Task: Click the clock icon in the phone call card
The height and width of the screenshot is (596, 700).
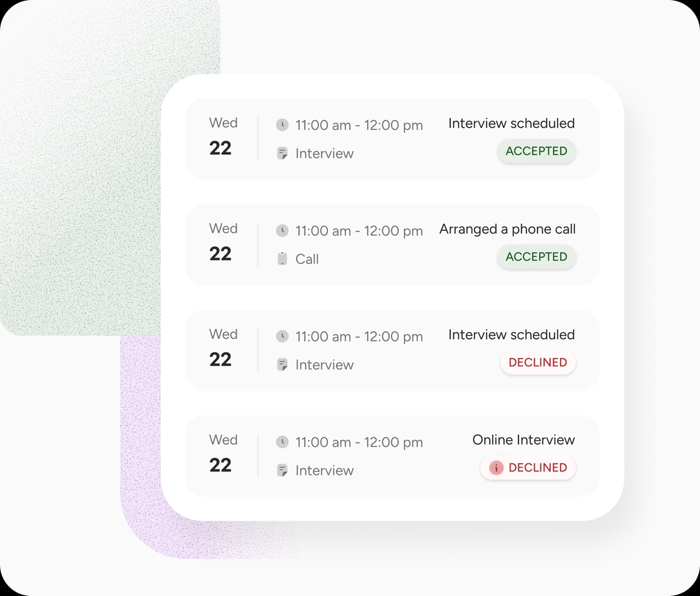Action: tap(282, 230)
